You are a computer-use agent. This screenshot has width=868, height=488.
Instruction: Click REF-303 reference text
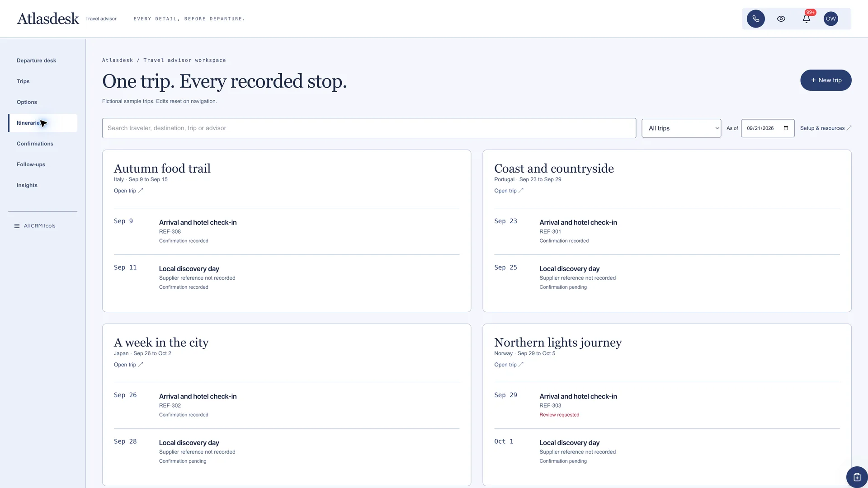coord(550,406)
